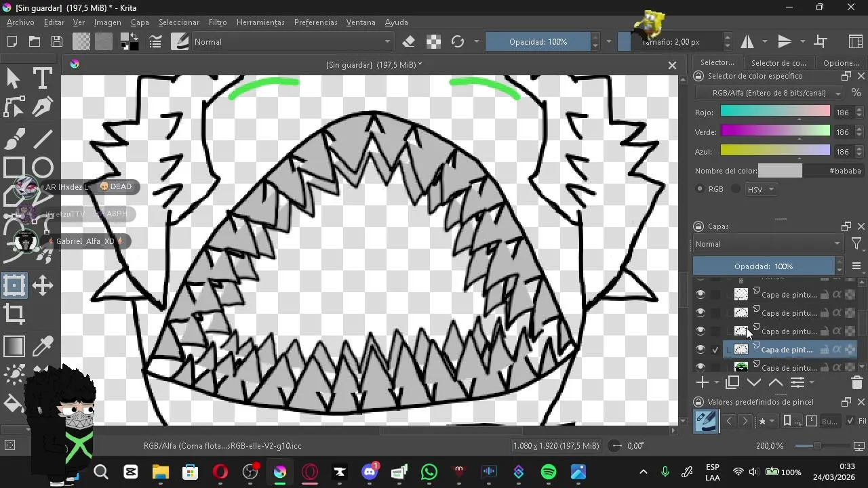868x488 pixels.
Task: Select the Ellipse tool
Action: pyautogui.click(x=42, y=167)
